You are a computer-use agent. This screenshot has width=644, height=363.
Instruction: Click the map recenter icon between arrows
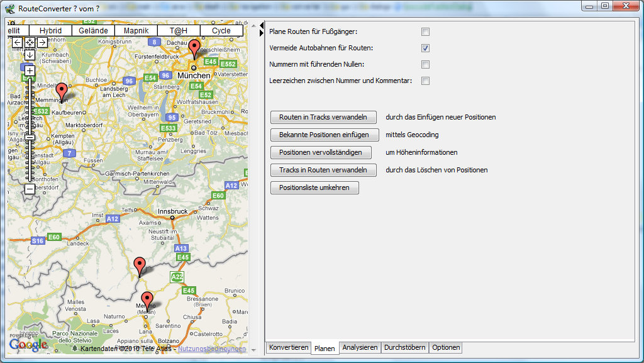30,43
